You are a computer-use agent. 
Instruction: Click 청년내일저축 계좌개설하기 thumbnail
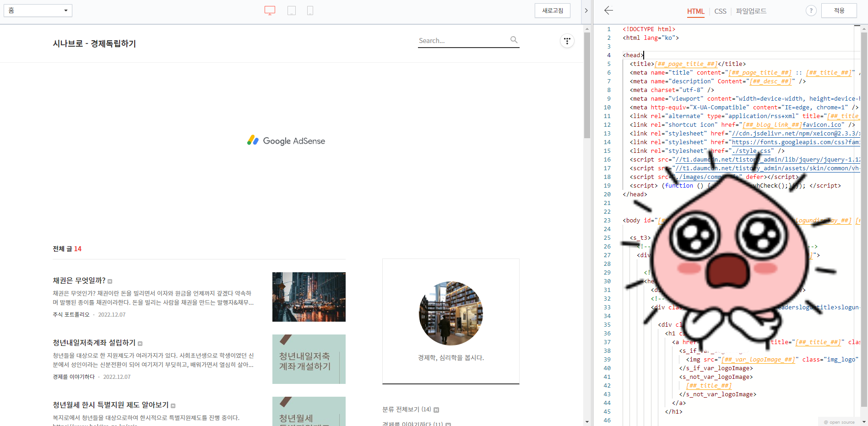(309, 359)
